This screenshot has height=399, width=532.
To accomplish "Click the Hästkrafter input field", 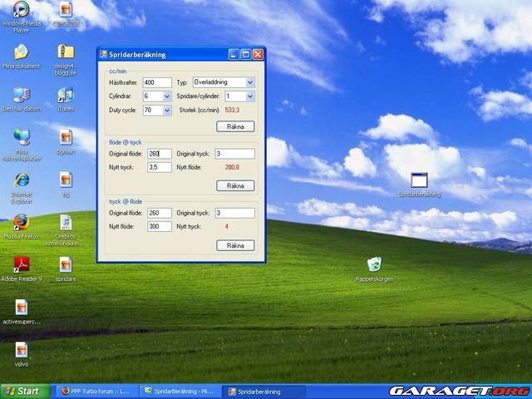I will [156, 82].
